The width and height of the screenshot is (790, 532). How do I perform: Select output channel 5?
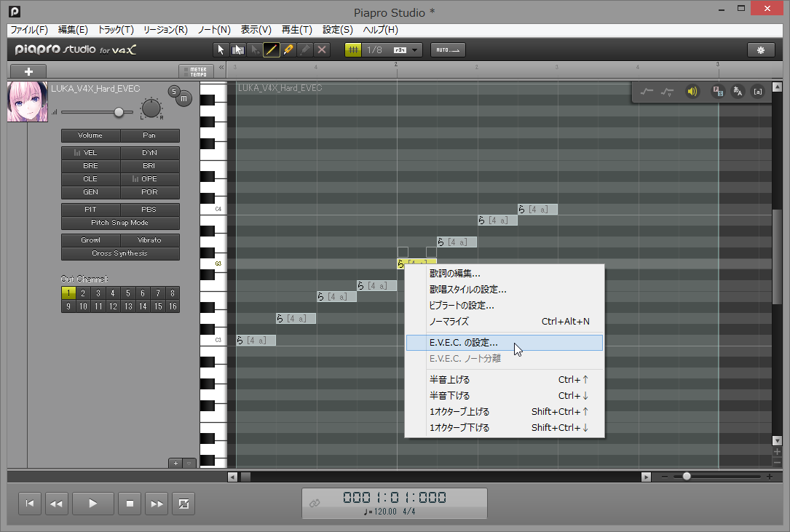coord(128,293)
